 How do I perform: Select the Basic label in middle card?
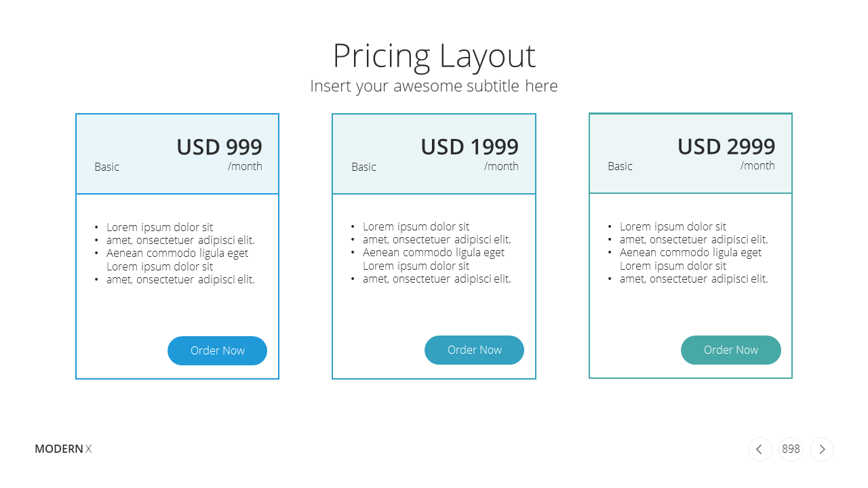363,167
